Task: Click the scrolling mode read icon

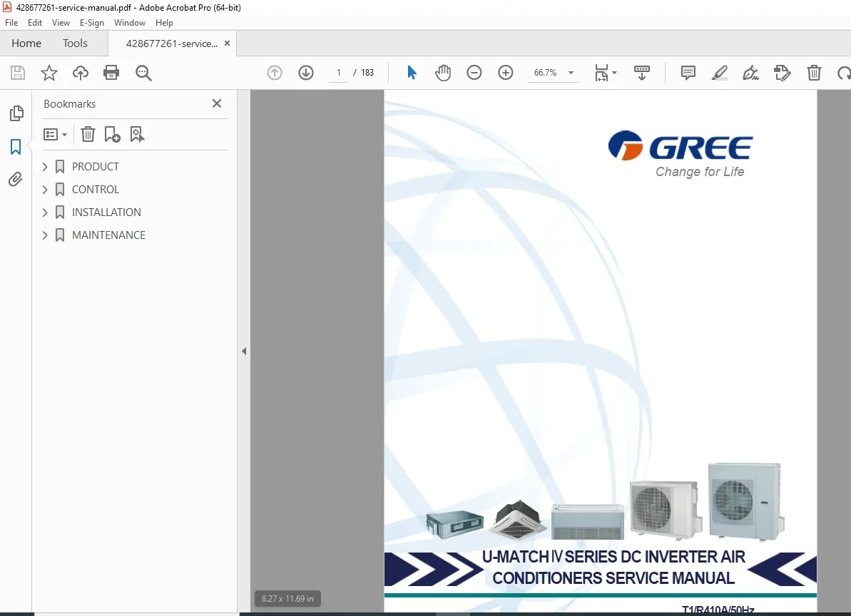Action: (x=641, y=73)
